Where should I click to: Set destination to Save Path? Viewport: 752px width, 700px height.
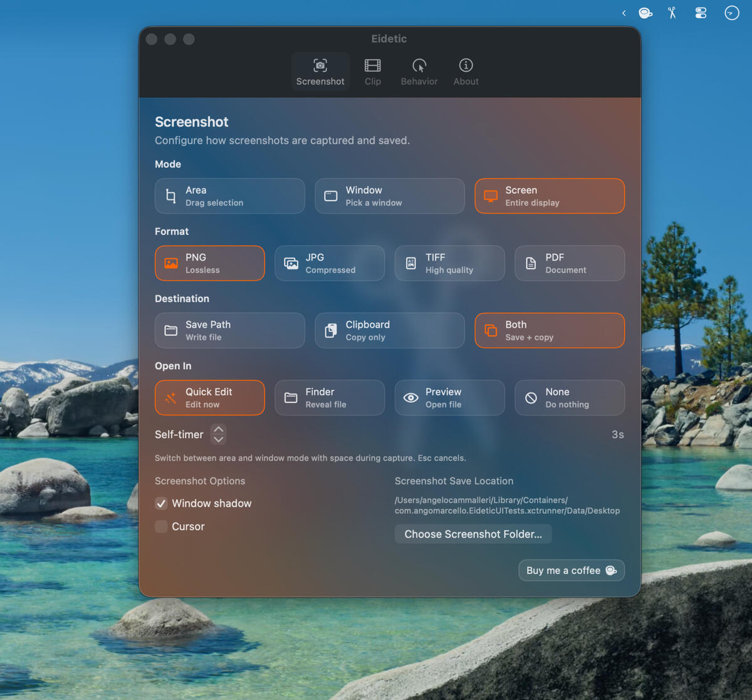[230, 330]
